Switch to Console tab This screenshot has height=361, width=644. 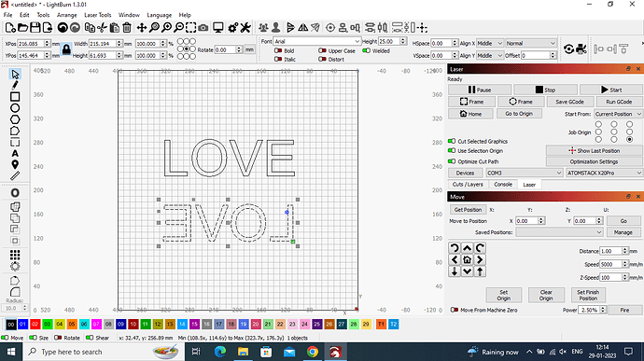[503, 185]
